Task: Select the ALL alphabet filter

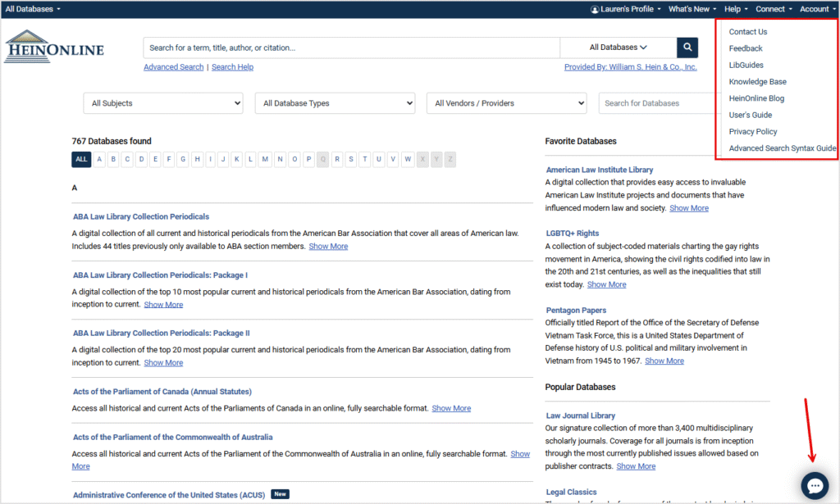Action: pos(81,159)
